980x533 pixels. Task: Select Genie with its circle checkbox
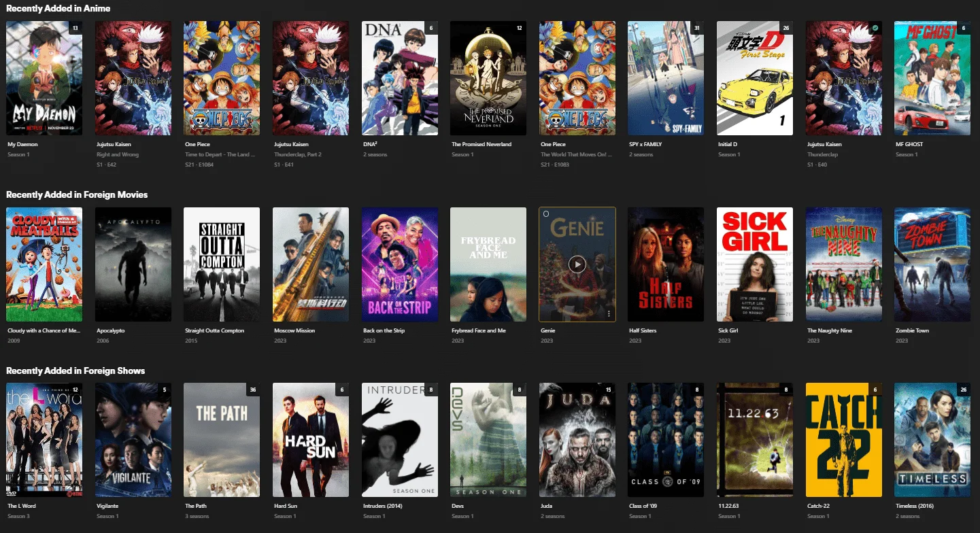(x=546, y=214)
